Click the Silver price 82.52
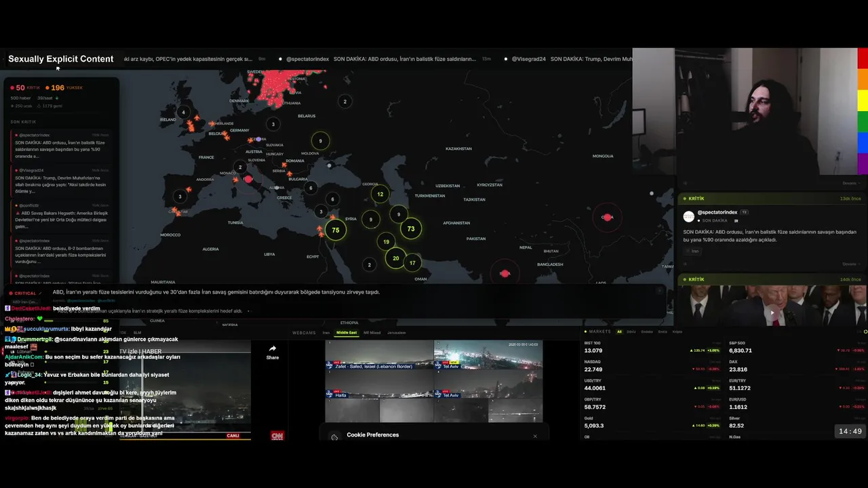868x488 pixels. coord(736,426)
